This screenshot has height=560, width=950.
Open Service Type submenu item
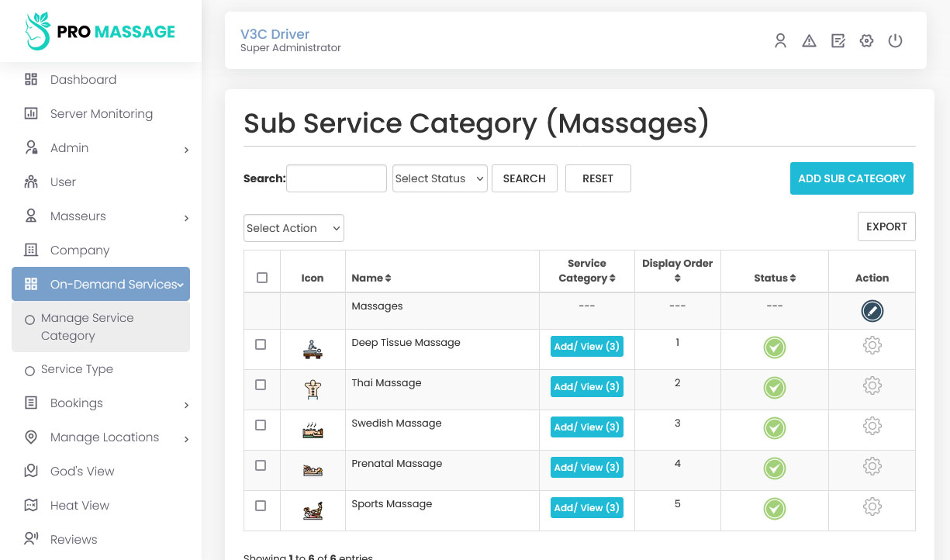pos(77,369)
